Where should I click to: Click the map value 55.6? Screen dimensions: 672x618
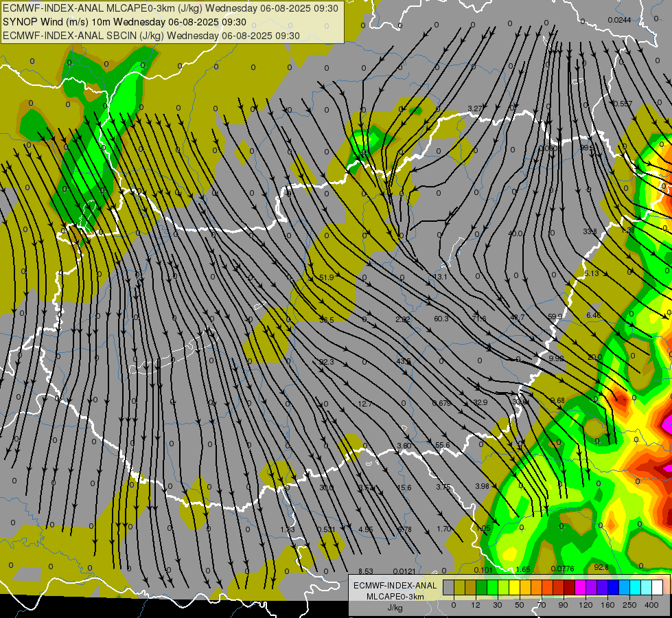pos(442,445)
